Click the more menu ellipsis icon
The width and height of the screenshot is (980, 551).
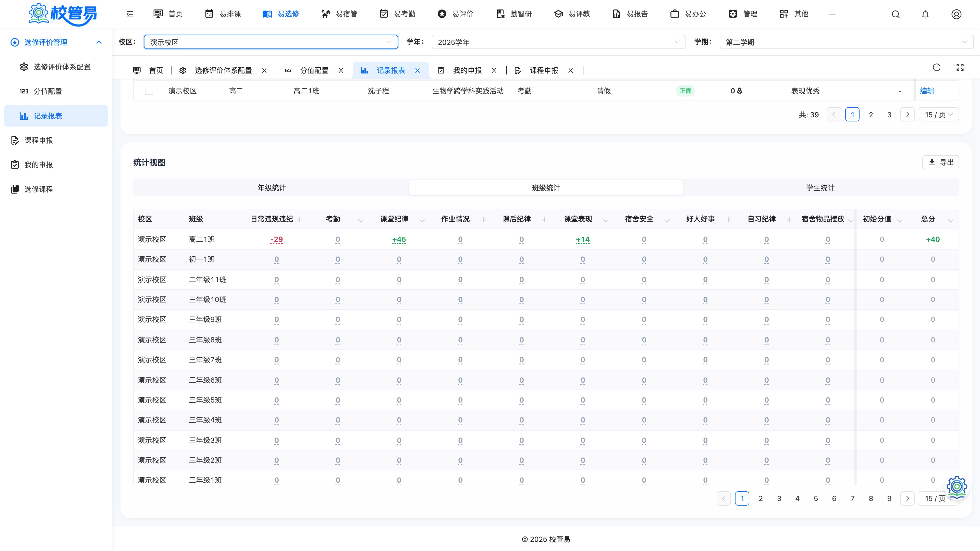[832, 14]
